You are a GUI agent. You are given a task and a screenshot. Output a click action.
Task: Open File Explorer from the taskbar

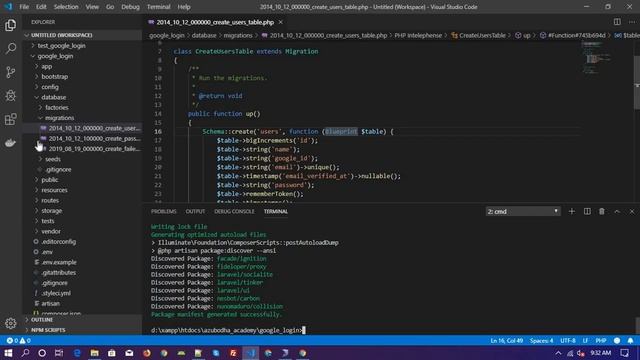94,353
